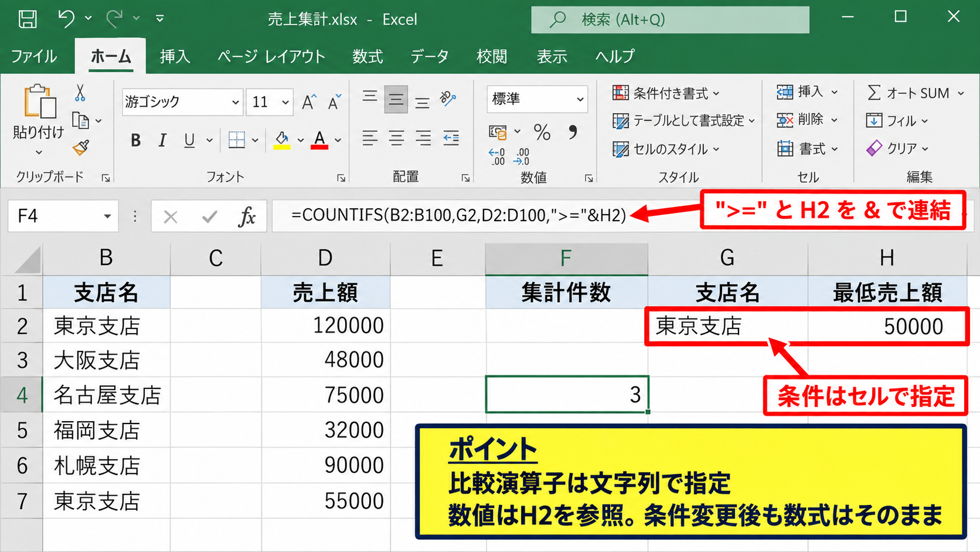Toggle Bold formatting
The height and width of the screenshot is (552, 980).
(x=135, y=140)
